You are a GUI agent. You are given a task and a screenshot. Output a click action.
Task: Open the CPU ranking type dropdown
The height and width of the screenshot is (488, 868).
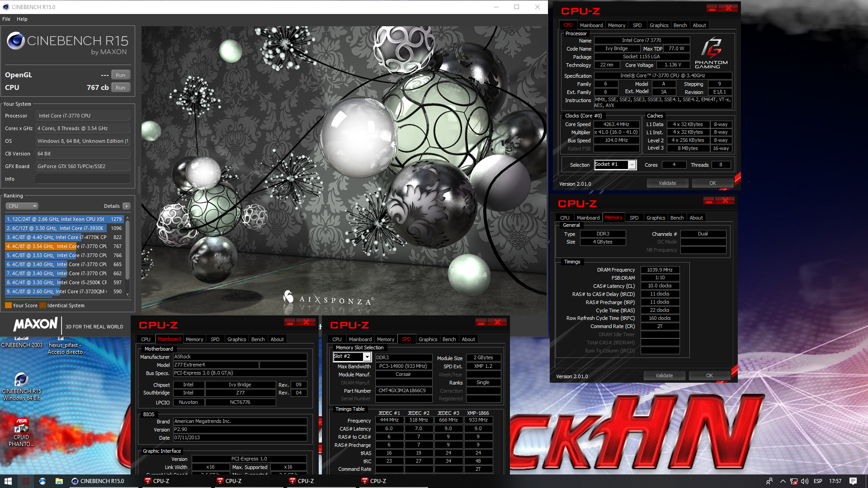(22, 206)
